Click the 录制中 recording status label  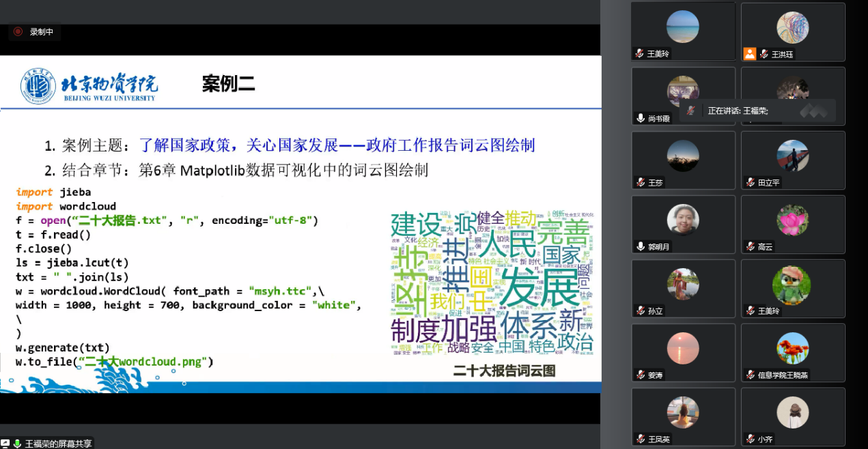click(x=41, y=32)
